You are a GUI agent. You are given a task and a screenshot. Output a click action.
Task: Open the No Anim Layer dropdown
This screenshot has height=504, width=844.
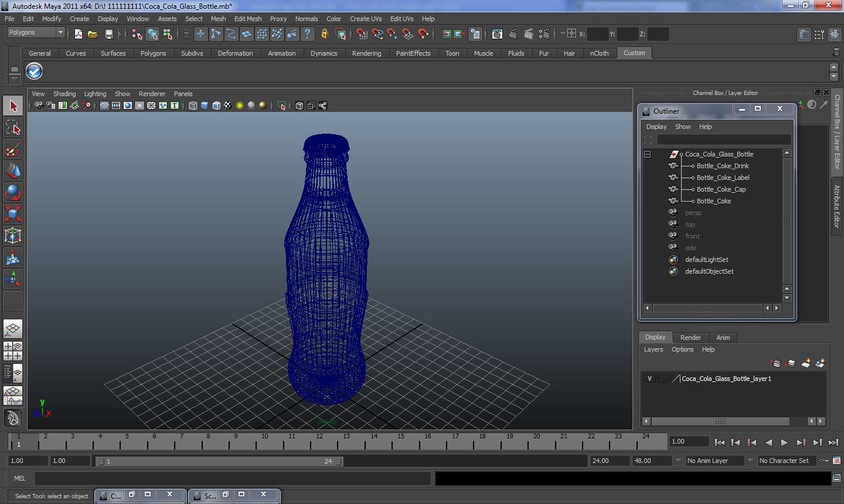tap(715, 461)
